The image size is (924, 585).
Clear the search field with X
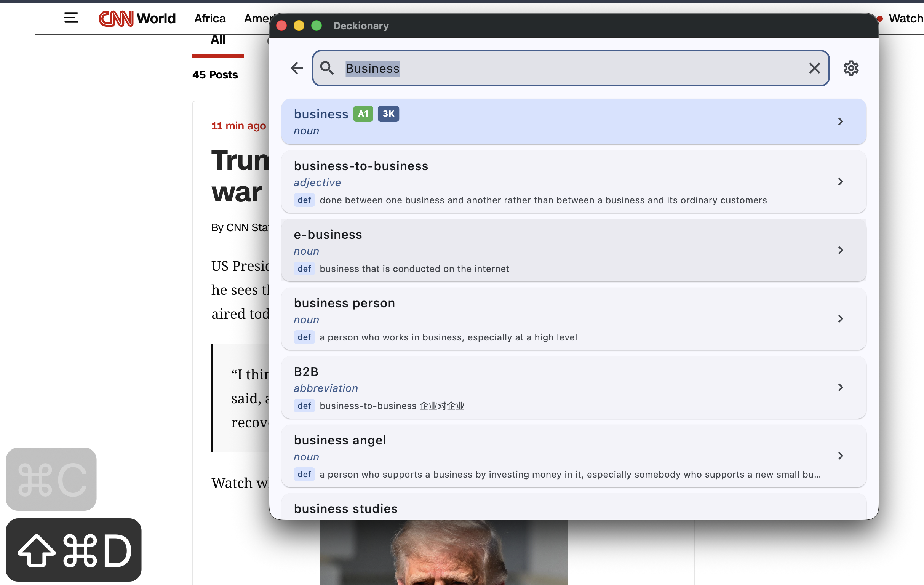814,68
